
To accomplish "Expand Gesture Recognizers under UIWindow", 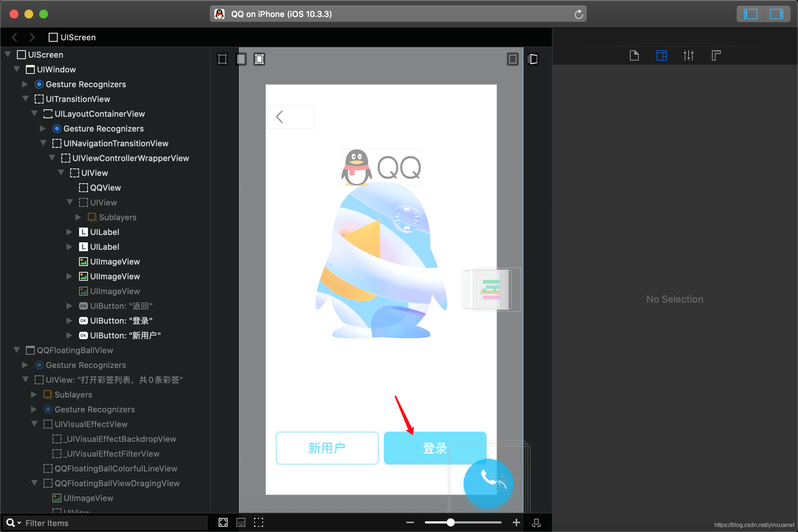I will (x=25, y=84).
